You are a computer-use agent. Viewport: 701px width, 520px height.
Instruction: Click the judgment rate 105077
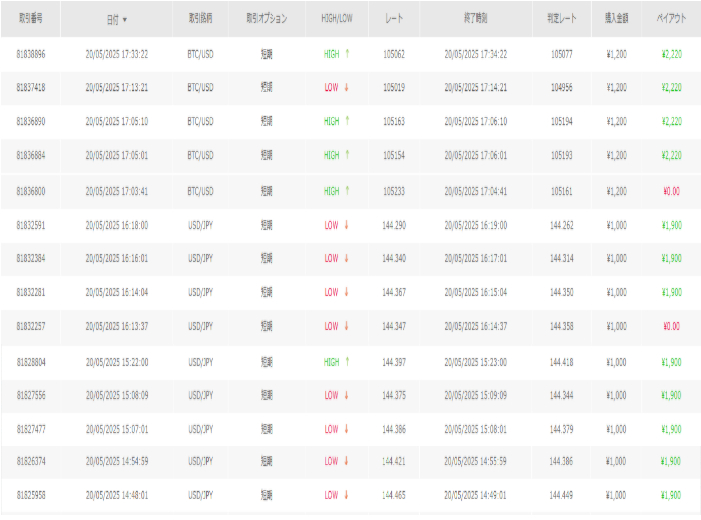point(562,55)
